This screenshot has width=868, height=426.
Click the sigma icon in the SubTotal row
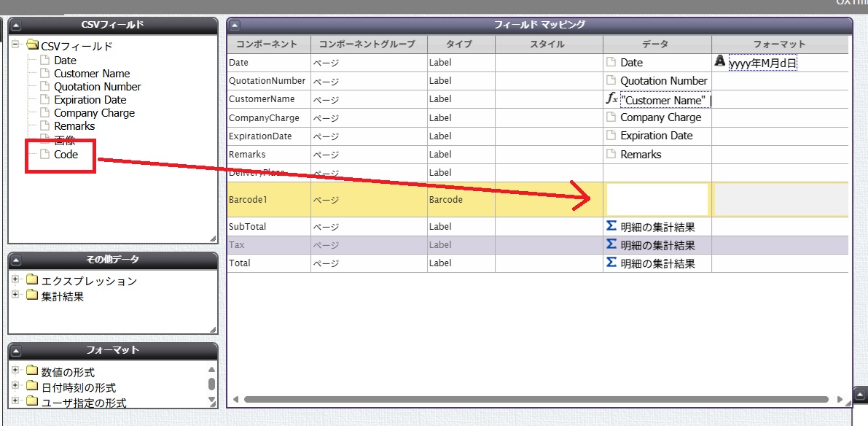tap(611, 226)
